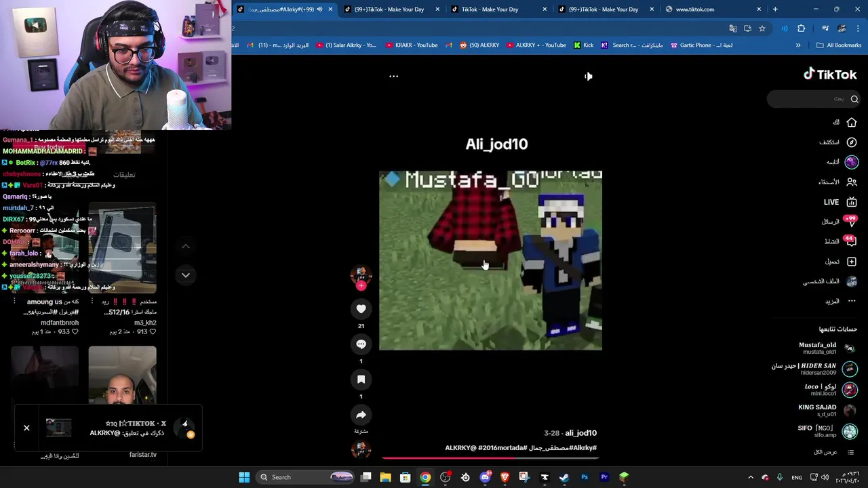This screenshot has height=488, width=868.
Task: Click the search magnifier icon in TikTok
Action: pyautogui.click(x=854, y=99)
